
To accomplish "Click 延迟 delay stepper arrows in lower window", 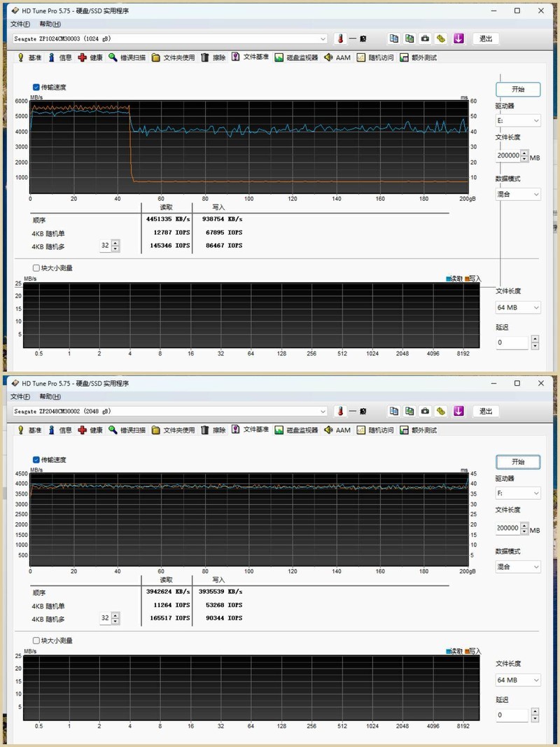I will (x=535, y=715).
